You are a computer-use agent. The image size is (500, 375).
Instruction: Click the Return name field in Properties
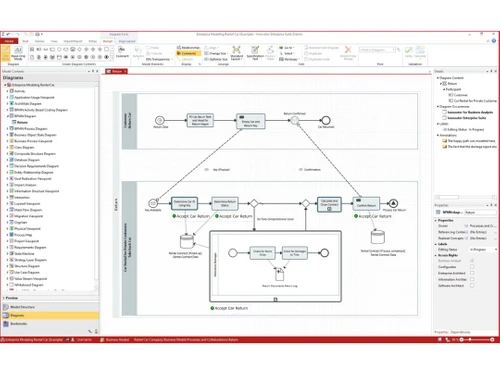480,212
